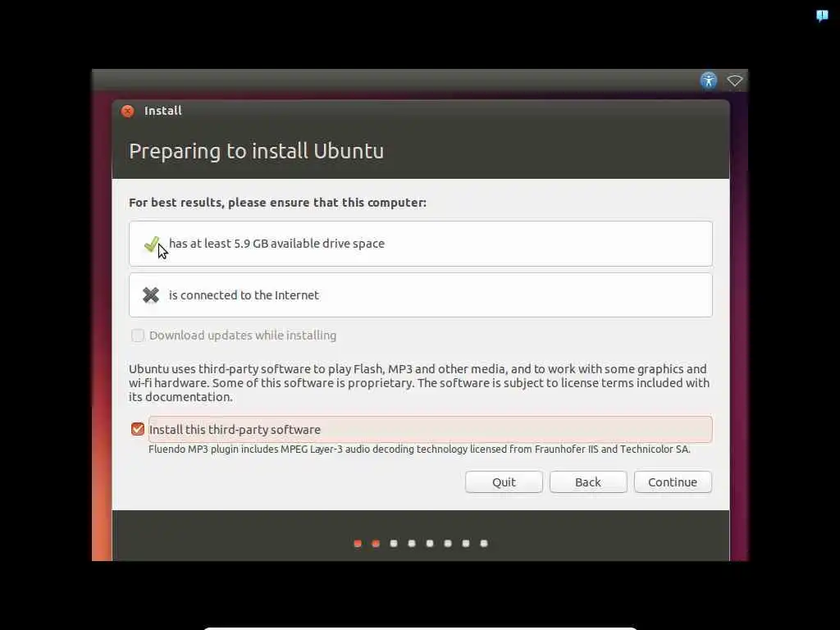Click the second orange progress dot
840x630 pixels.
tap(376, 544)
